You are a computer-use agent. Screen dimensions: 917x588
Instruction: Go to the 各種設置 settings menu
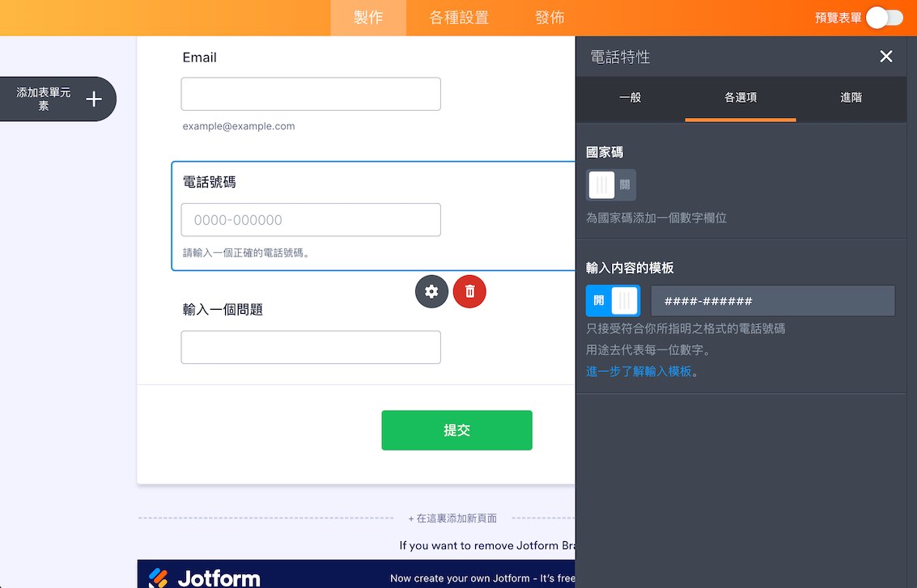coord(459,18)
